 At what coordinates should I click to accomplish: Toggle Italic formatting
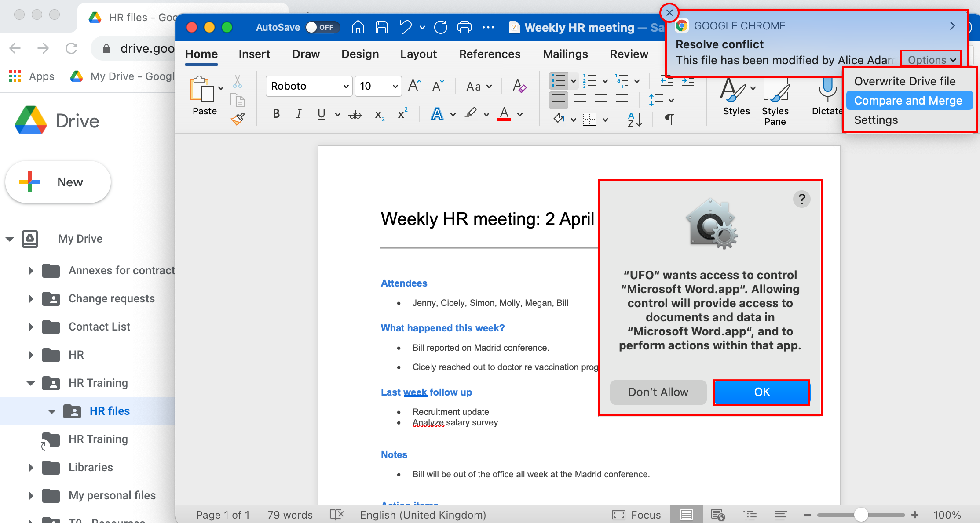pyautogui.click(x=299, y=114)
